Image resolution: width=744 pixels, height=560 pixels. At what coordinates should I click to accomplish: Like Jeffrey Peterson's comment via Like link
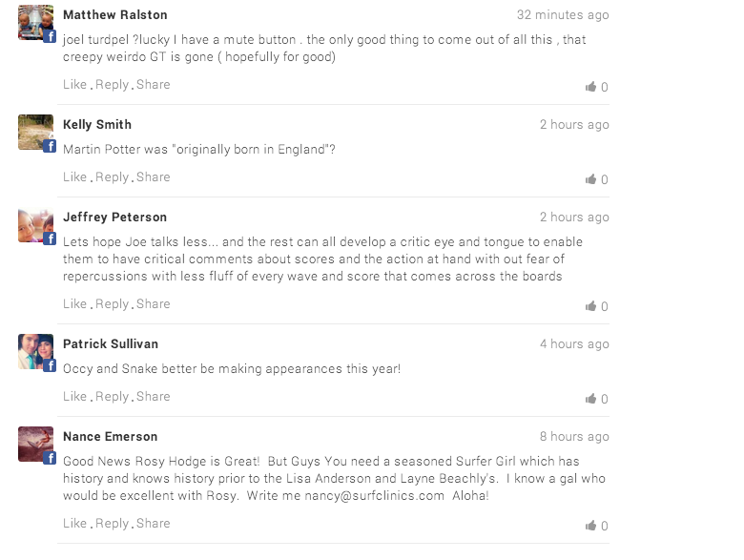[x=74, y=303]
